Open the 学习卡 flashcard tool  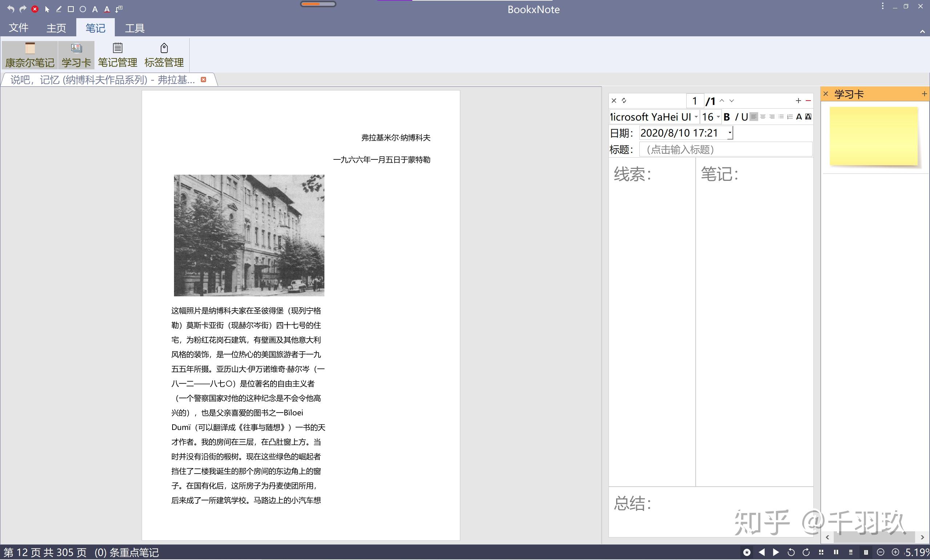(76, 54)
